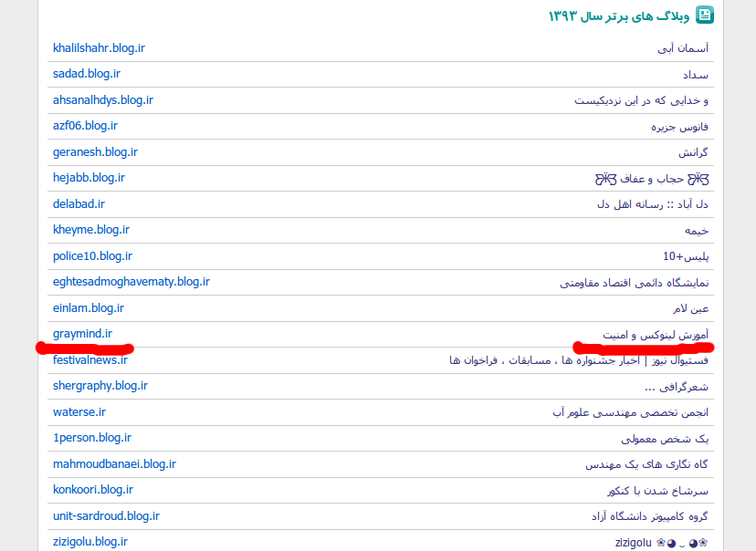The height and width of the screenshot is (551, 756).
Task: Visit shergraphy.blog.ir blog
Action: pyautogui.click(x=100, y=386)
